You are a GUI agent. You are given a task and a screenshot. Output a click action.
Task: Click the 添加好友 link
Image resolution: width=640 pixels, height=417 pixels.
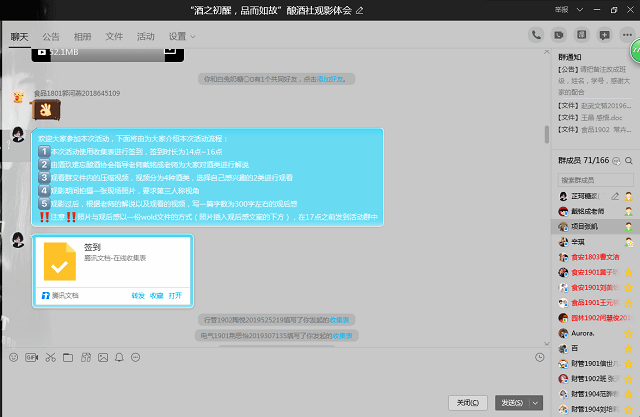[330, 79]
